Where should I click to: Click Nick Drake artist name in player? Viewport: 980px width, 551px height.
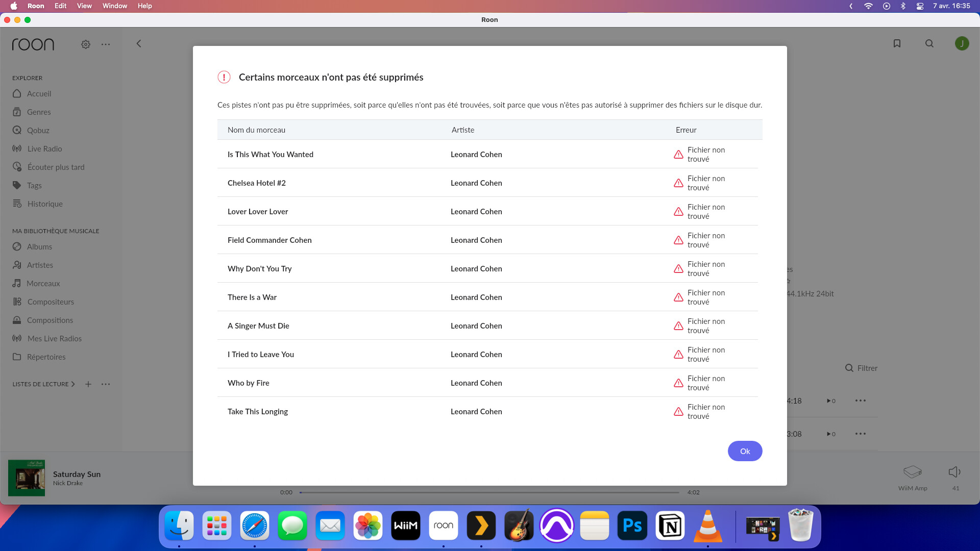click(68, 483)
